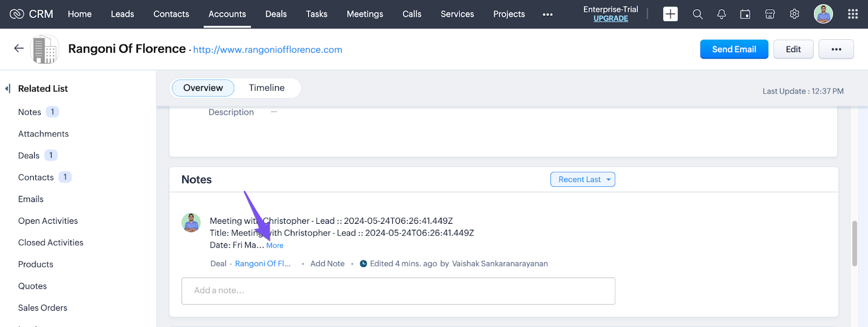Open the Deals module in navigation
Viewport: 868px width, 327px height.
click(276, 14)
